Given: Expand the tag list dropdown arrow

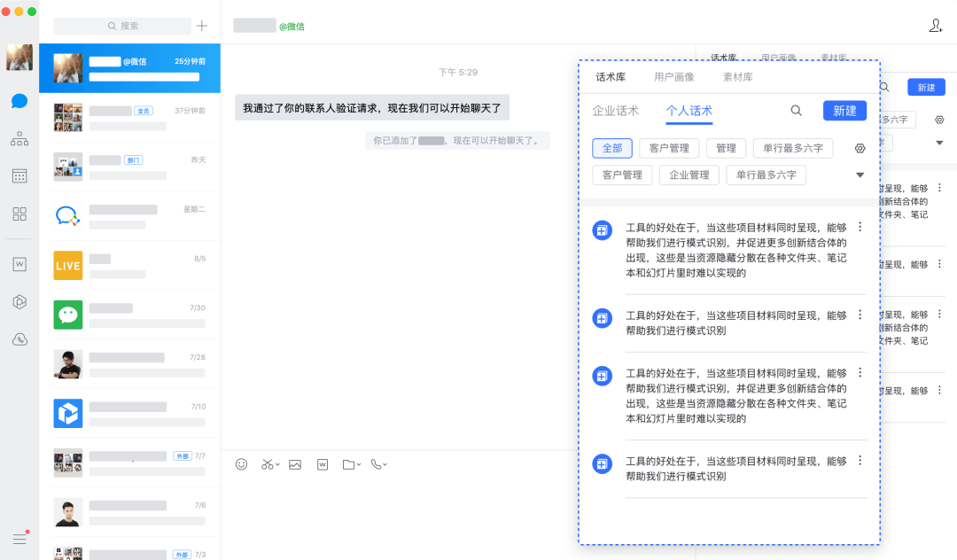Looking at the screenshot, I should (x=860, y=175).
